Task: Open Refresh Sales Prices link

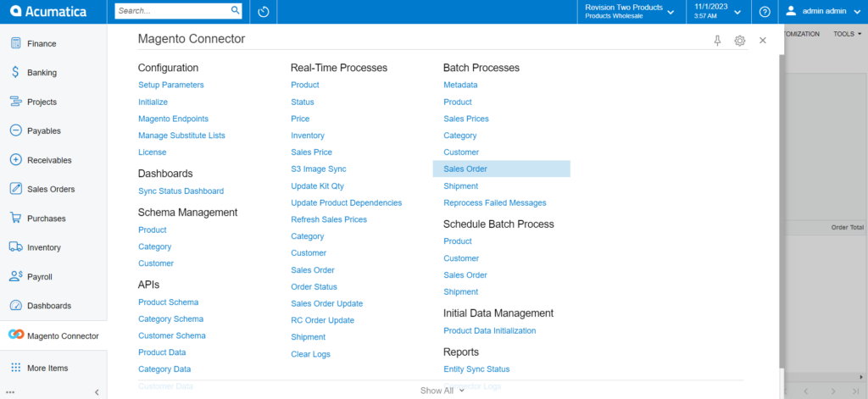Action: tap(329, 219)
